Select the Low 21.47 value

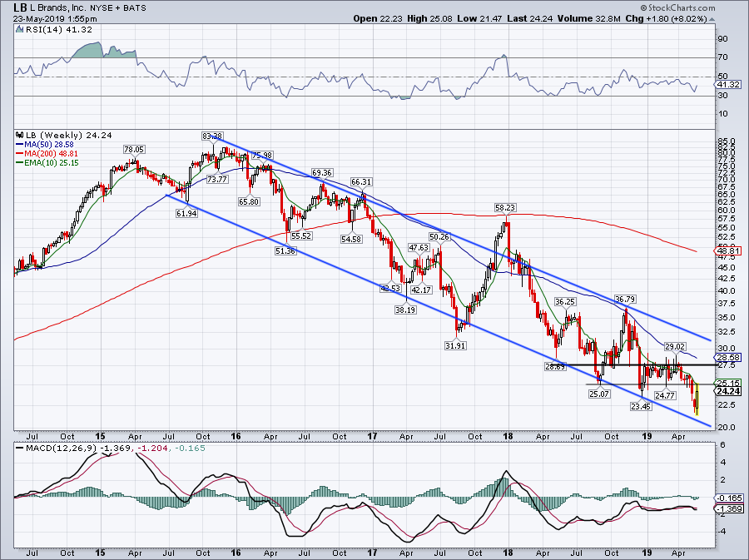(479, 18)
